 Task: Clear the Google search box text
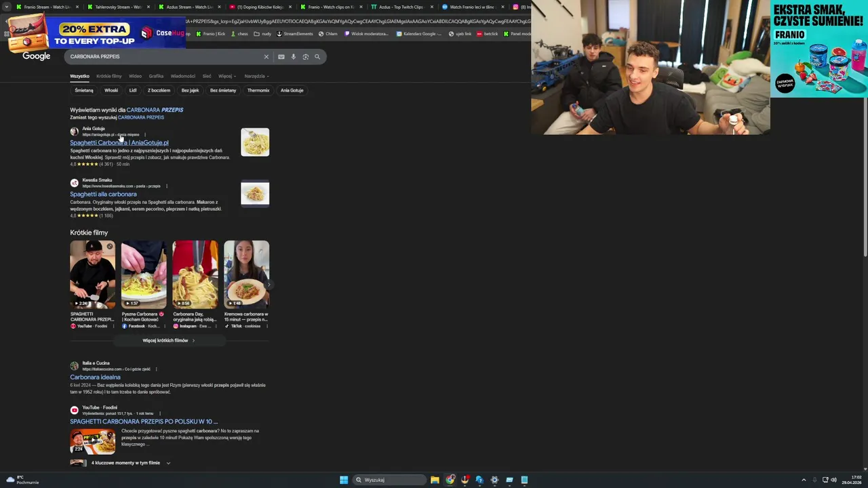tap(267, 57)
